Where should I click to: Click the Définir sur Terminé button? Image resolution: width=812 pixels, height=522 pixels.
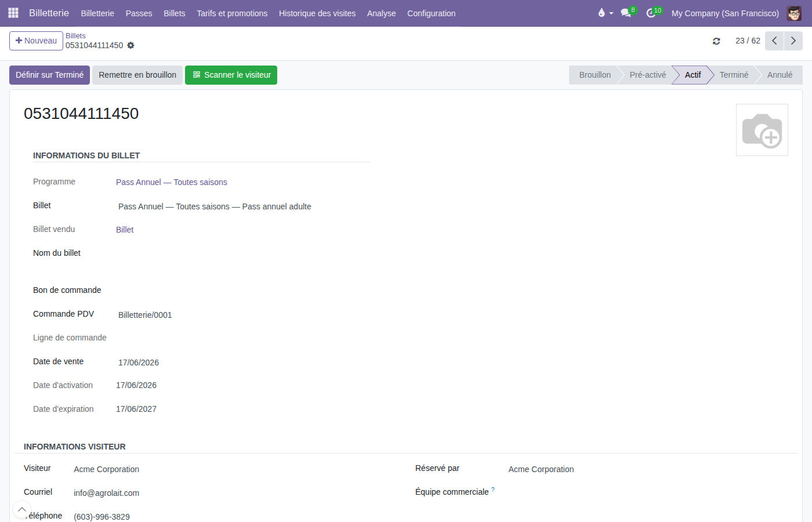tap(49, 75)
